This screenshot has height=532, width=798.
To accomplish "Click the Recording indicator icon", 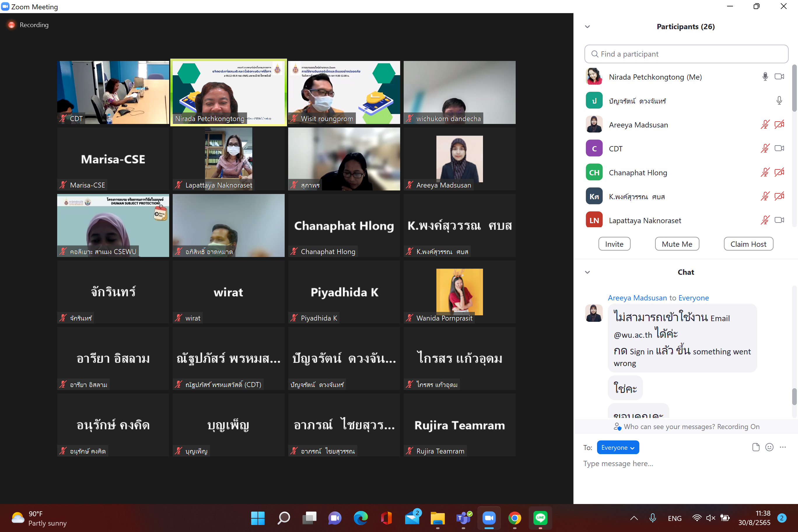I will tap(12, 25).
